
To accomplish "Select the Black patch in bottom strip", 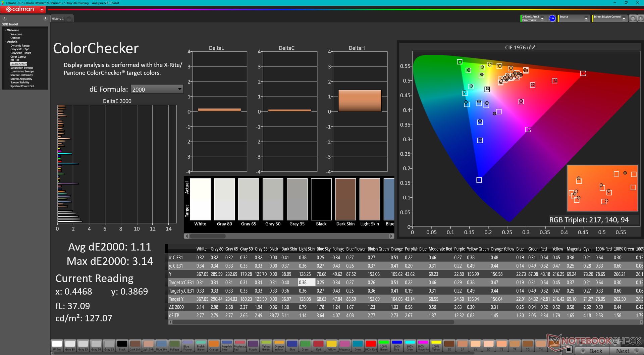I will pos(122,346).
